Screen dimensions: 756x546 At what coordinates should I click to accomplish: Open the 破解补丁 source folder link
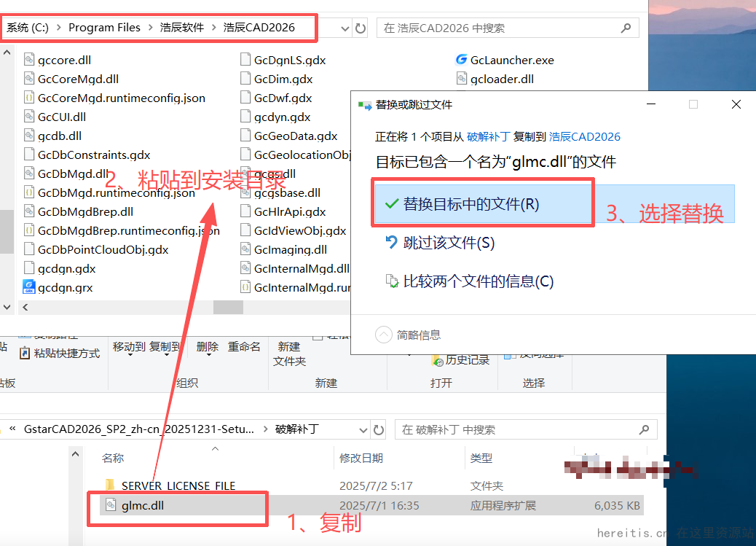click(488, 136)
